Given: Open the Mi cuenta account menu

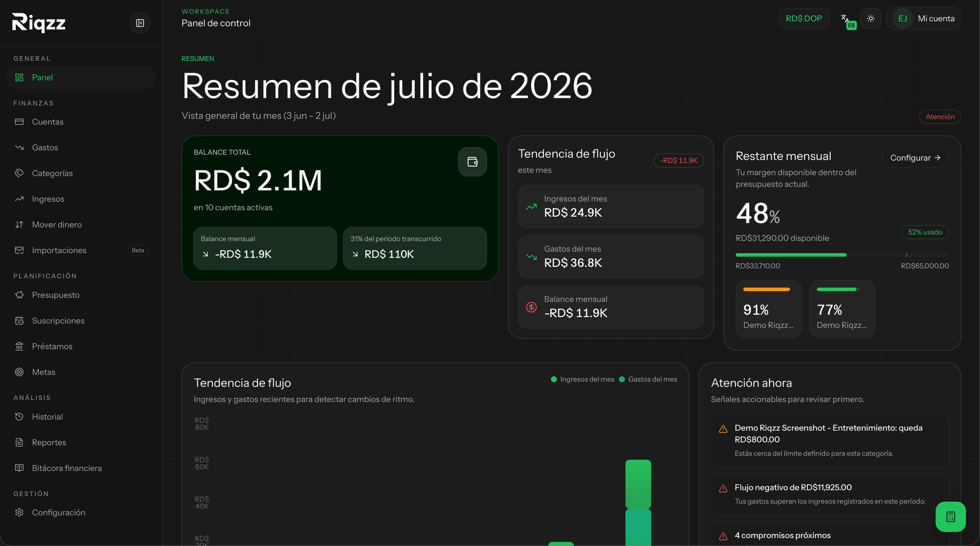Looking at the screenshot, I should pyautogui.click(x=923, y=18).
